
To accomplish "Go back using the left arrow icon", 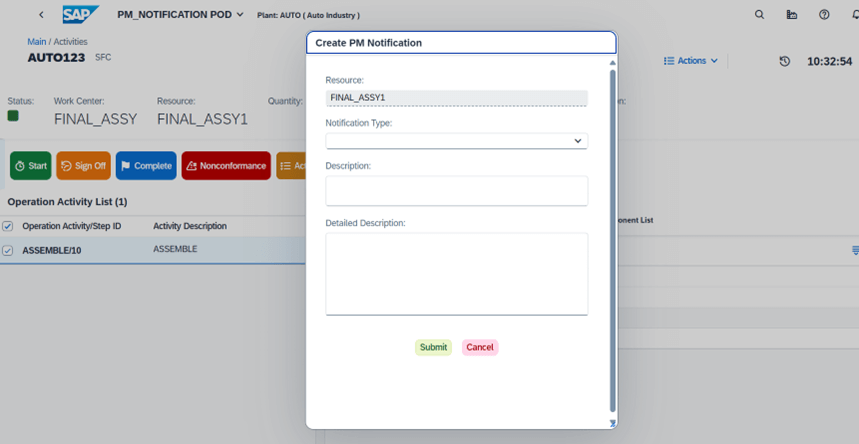I will [41, 15].
